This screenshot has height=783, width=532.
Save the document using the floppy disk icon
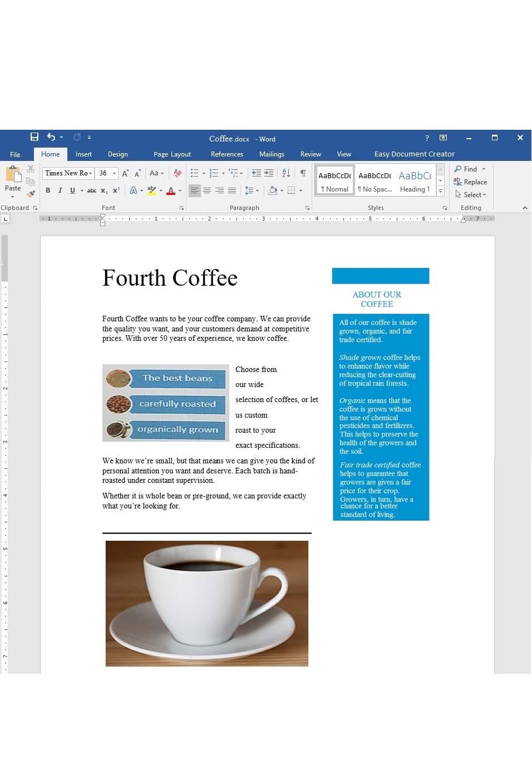click(x=35, y=137)
